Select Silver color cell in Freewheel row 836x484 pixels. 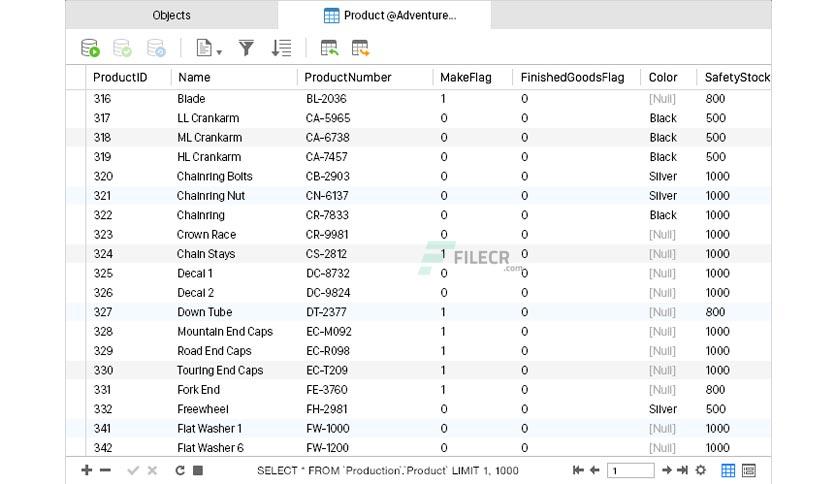pyautogui.click(x=663, y=409)
